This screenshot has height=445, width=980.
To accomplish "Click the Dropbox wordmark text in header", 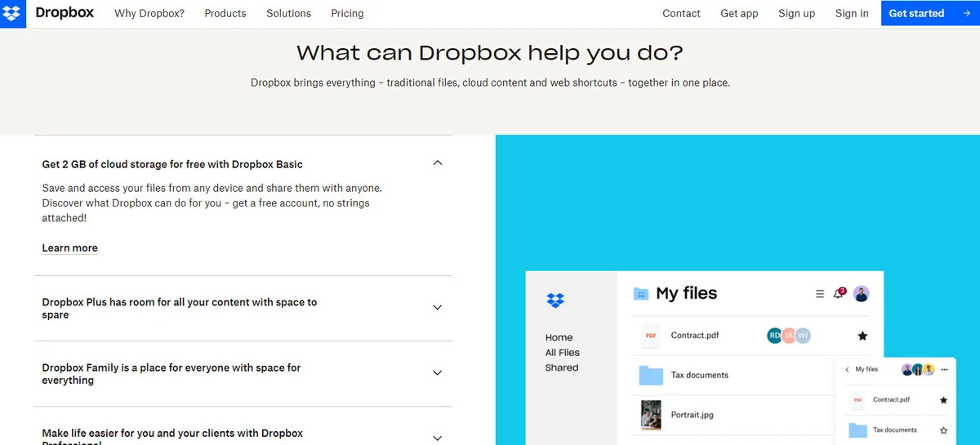I will (65, 13).
